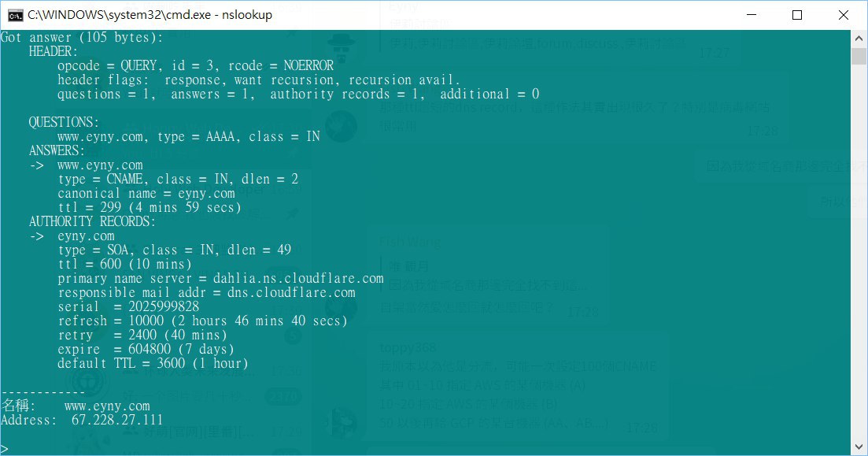The height and width of the screenshot is (456, 868).
Task: Click the serial number 2025999828
Action: (164, 306)
